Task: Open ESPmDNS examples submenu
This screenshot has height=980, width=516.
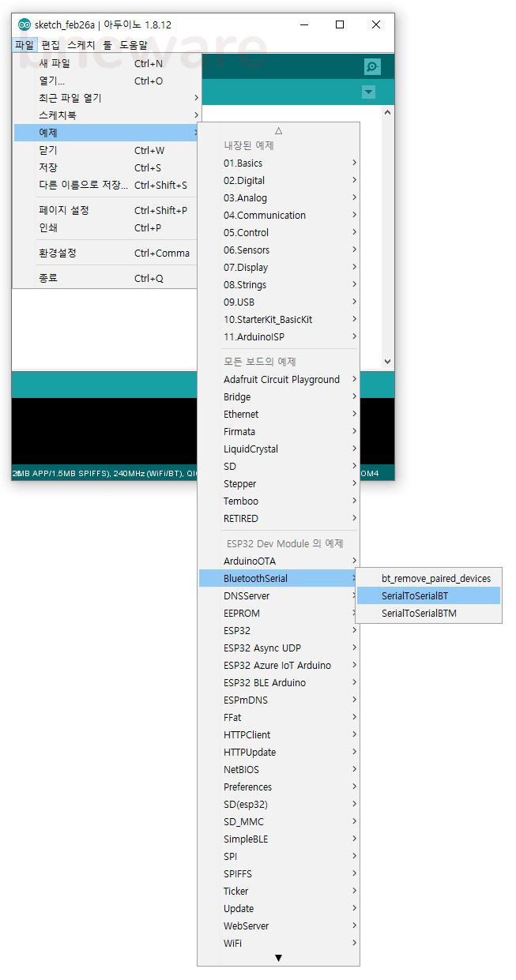Action: 278,700
